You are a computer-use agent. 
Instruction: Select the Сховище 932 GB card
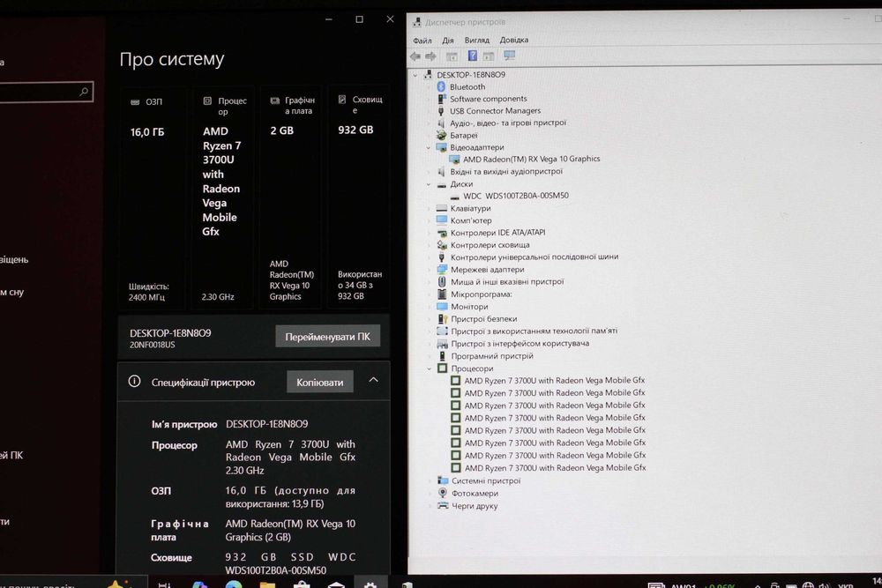coord(358,198)
